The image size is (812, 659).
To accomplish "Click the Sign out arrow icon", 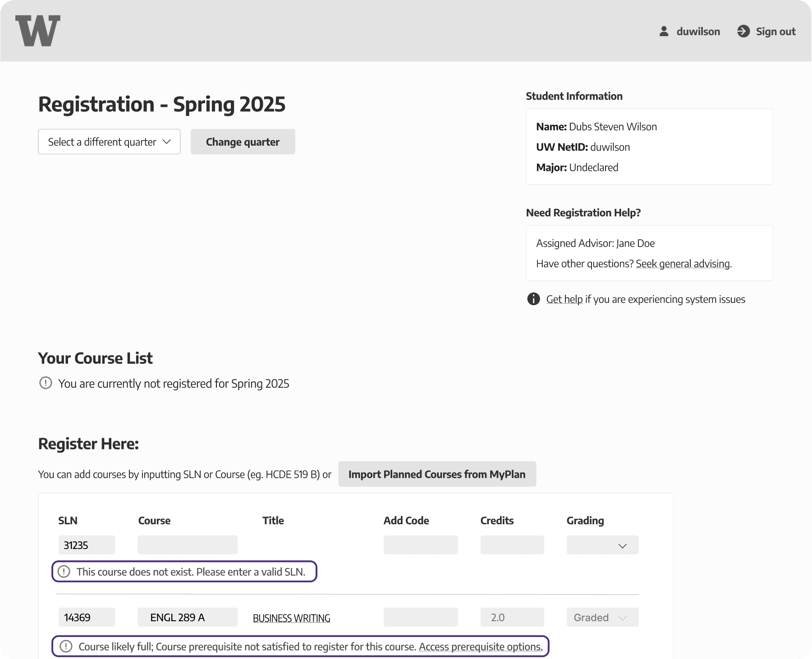I will coord(743,31).
